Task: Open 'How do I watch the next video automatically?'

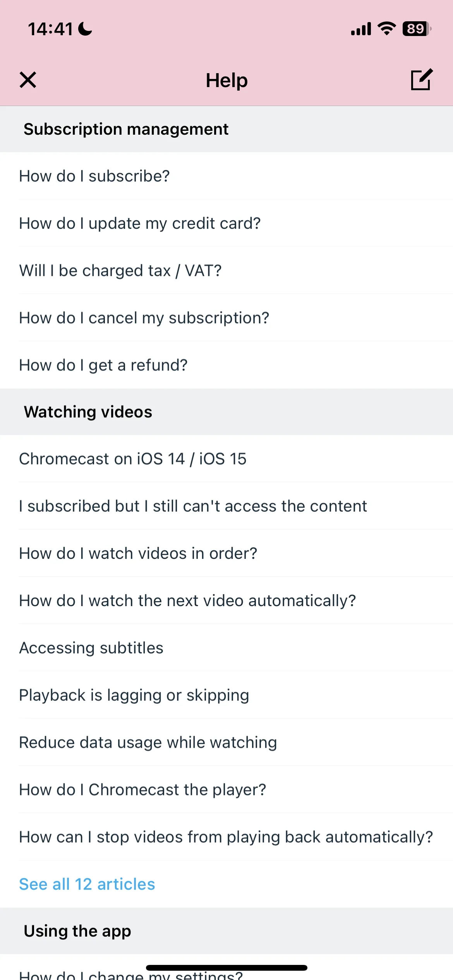Action: point(226,601)
